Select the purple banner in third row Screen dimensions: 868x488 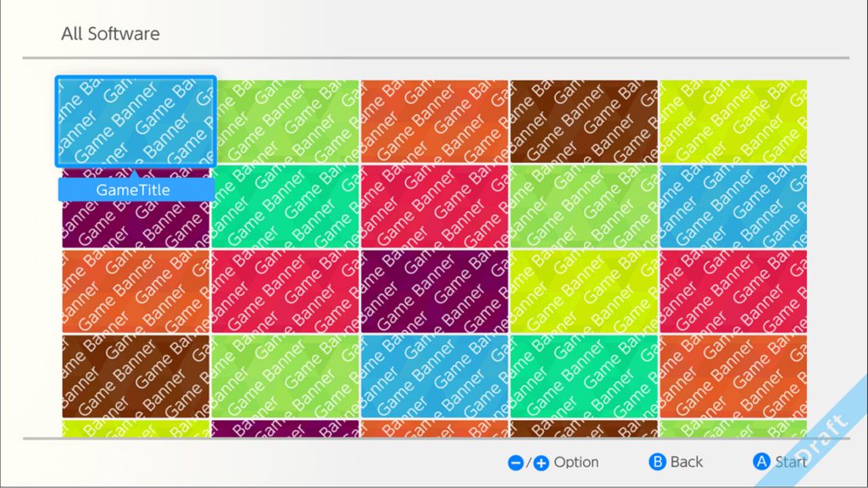434,291
